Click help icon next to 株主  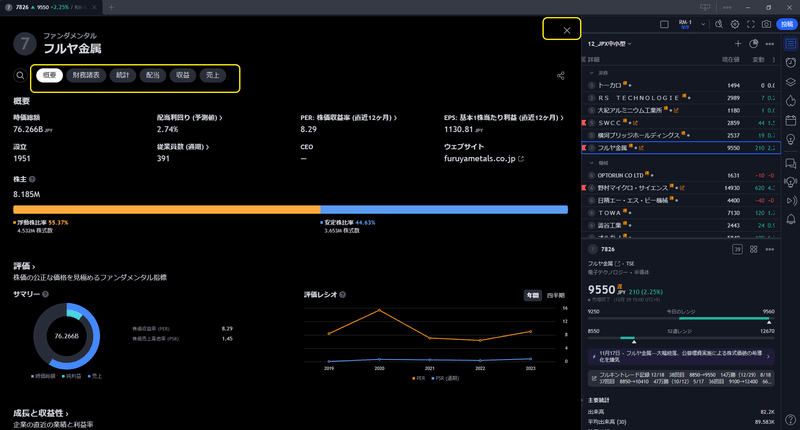click(32, 180)
